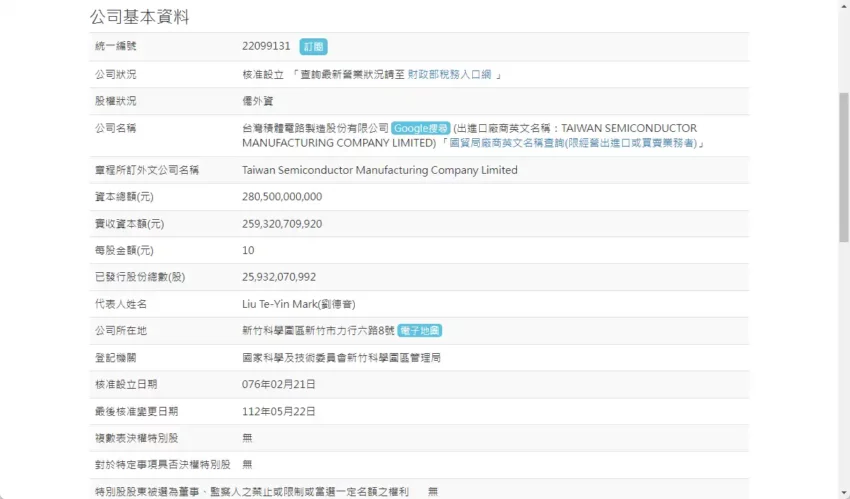Click the 僑外資 equity status value
The width and height of the screenshot is (850, 499).
coord(257,101)
